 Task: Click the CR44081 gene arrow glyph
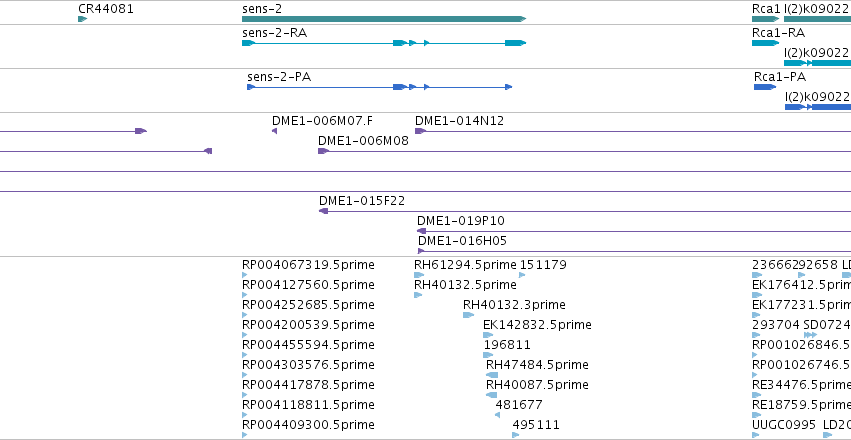point(82,19)
